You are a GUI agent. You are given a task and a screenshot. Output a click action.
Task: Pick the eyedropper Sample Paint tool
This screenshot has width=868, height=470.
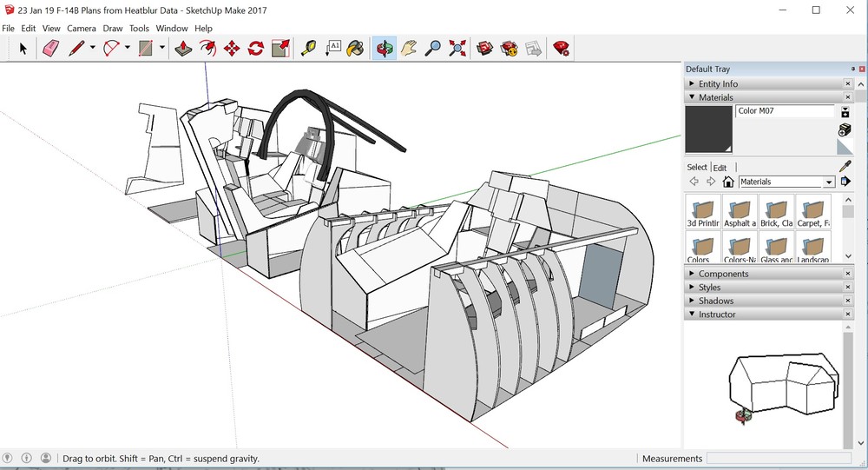[x=845, y=166]
